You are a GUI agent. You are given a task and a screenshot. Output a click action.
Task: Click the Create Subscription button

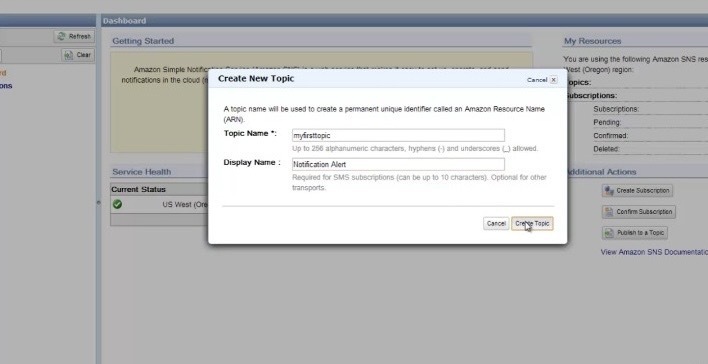(637, 191)
